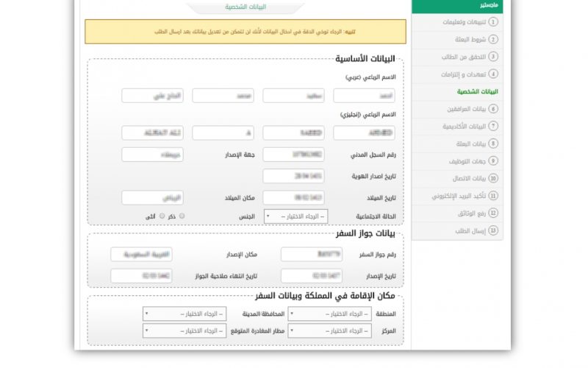Image resolution: width=588 pixels, height=368 pixels.
Task: Click the رقم السجل المدني field
Action: [293, 155]
